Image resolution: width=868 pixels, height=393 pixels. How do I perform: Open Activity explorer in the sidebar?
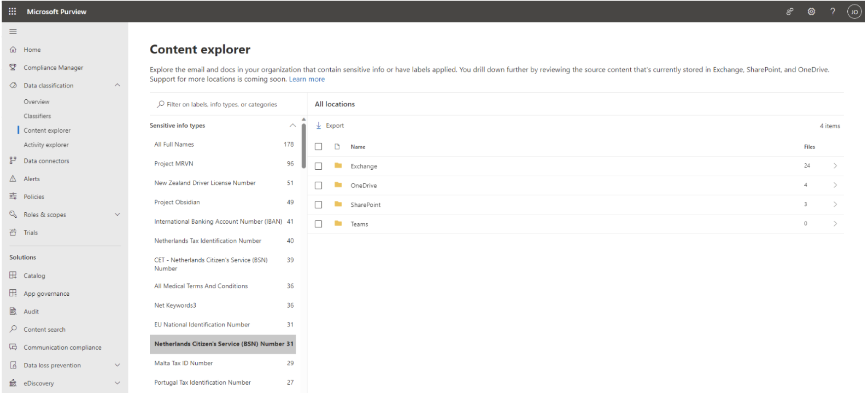(x=46, y=145)
